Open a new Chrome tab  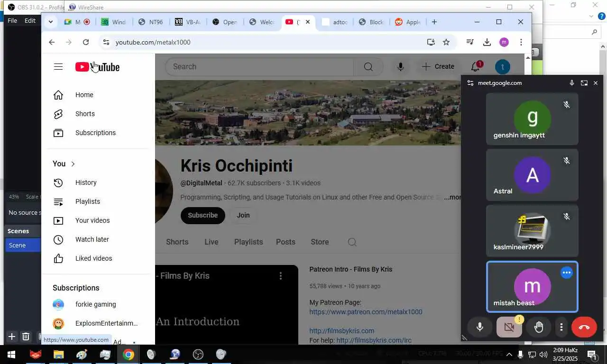(x=434, y=22)
